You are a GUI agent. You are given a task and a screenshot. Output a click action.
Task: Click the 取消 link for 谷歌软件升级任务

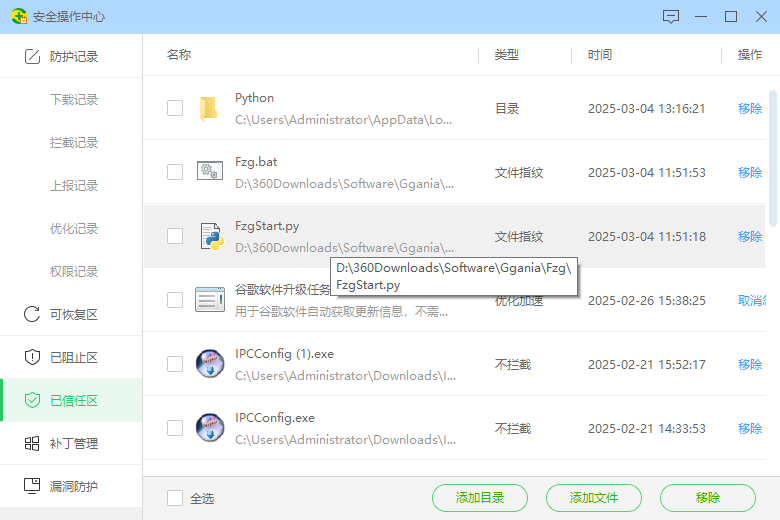tap(752, 301)
